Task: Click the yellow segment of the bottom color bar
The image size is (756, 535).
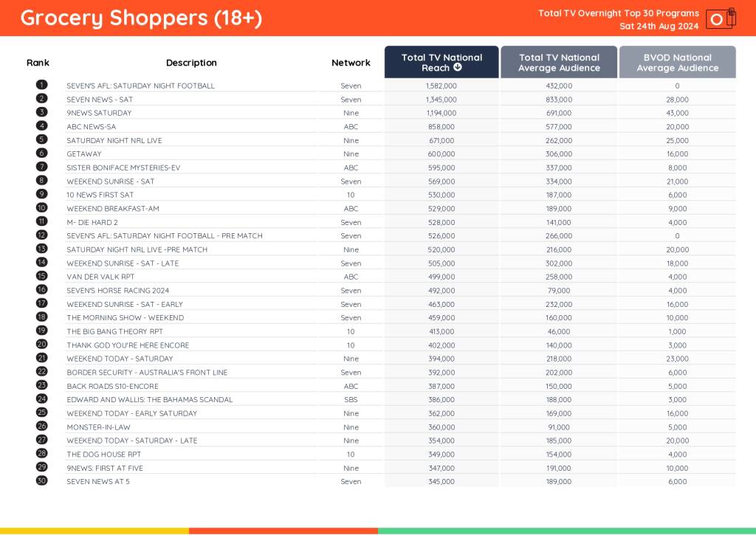Action: (94, 531)
